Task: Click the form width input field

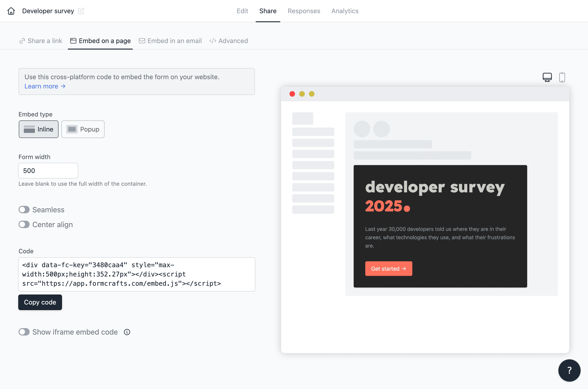Action: click(x=48, y=170)
